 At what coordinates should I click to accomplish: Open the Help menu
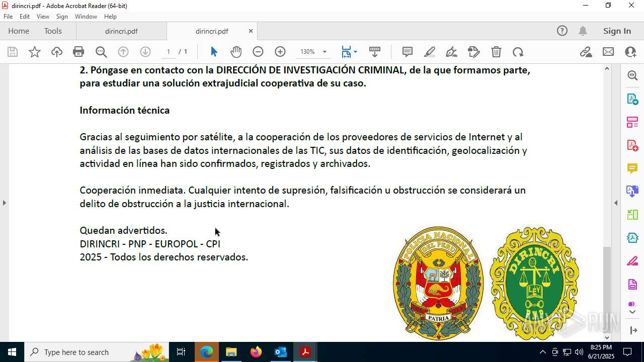click(110, 17)
